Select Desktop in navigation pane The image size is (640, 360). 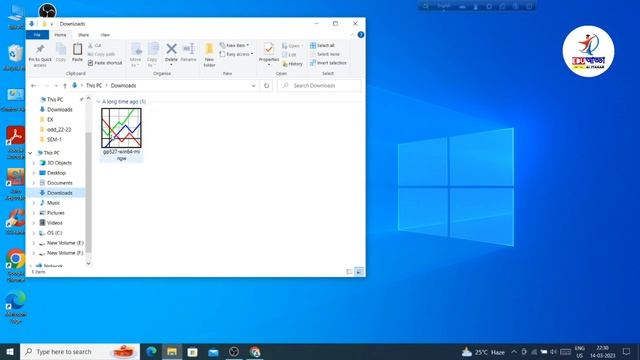pos(56,173)
